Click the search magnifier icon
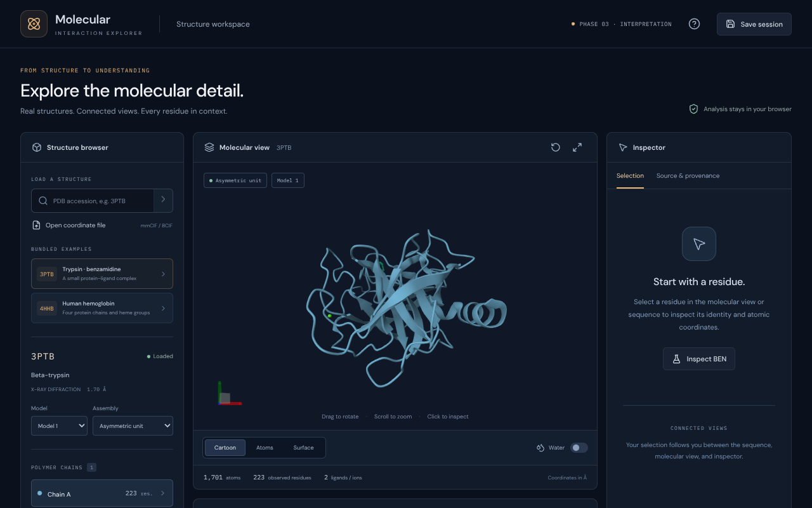 pyautogui.click(x=43, y=201)
